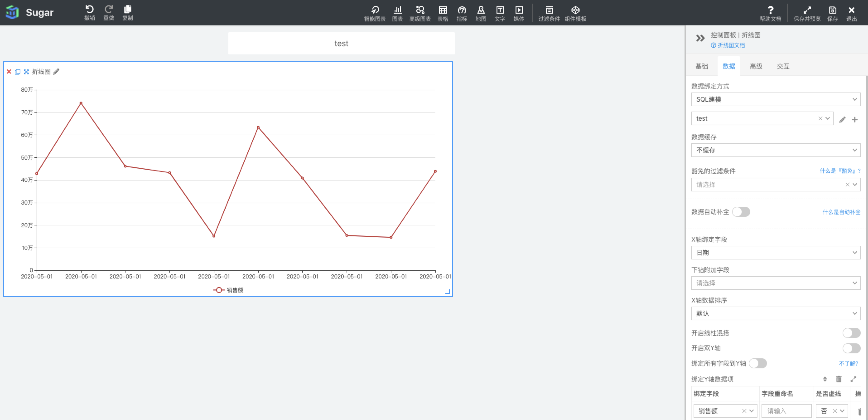Click 什么是自动补全 help link
868x420 pixels.
click(841, 212)
